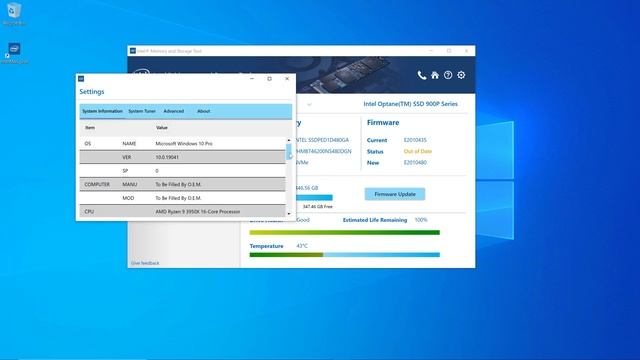
Task: Switch to the System Information tab
Action: (x=102, y=111)
